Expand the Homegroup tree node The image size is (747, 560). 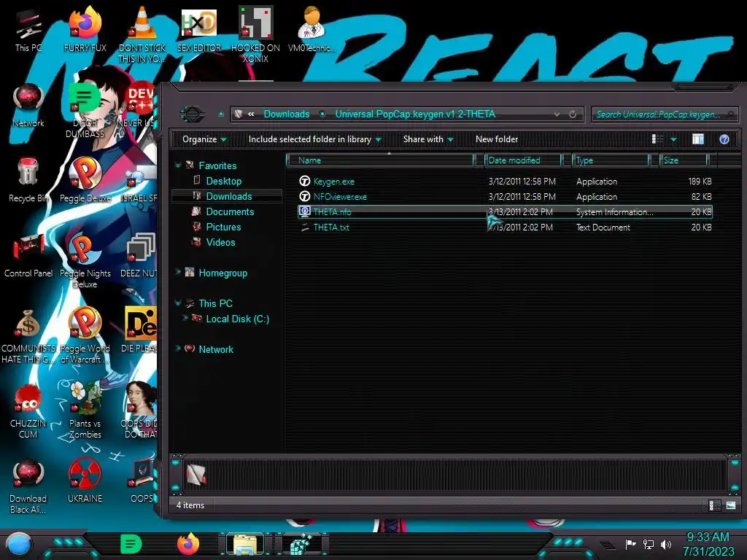pos(178,272)
